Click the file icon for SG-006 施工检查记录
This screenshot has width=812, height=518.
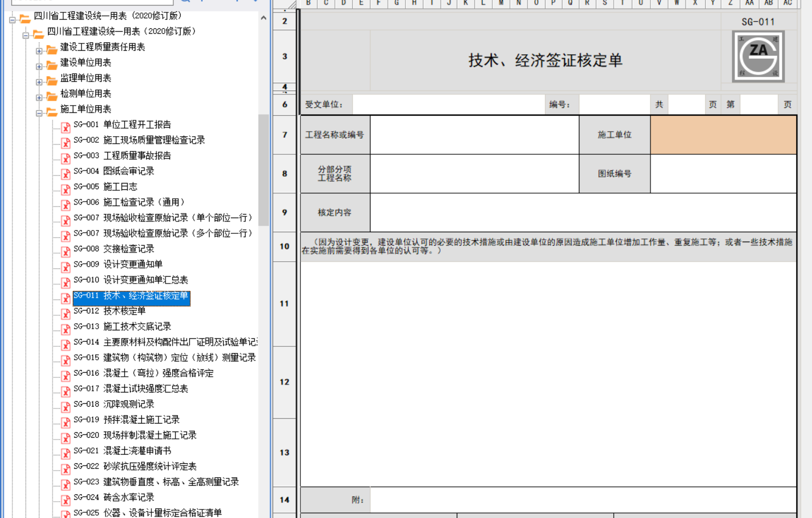point(66,204)
